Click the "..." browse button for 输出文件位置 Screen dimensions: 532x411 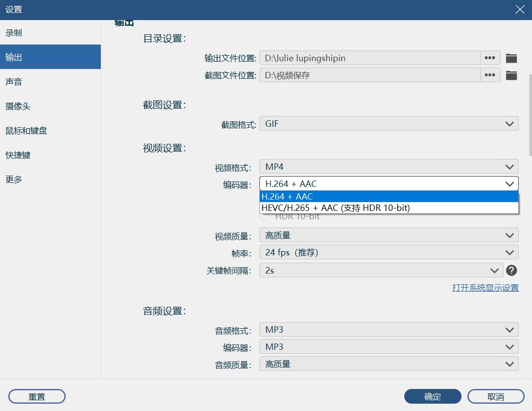click(x=491, y=57)
